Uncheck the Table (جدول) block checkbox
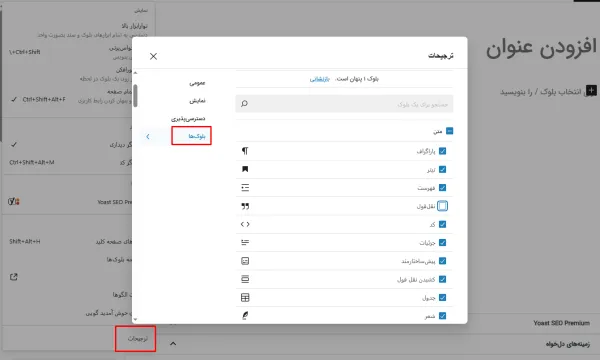600x360 pixels. pyautogui.click(x=442, y=298)
